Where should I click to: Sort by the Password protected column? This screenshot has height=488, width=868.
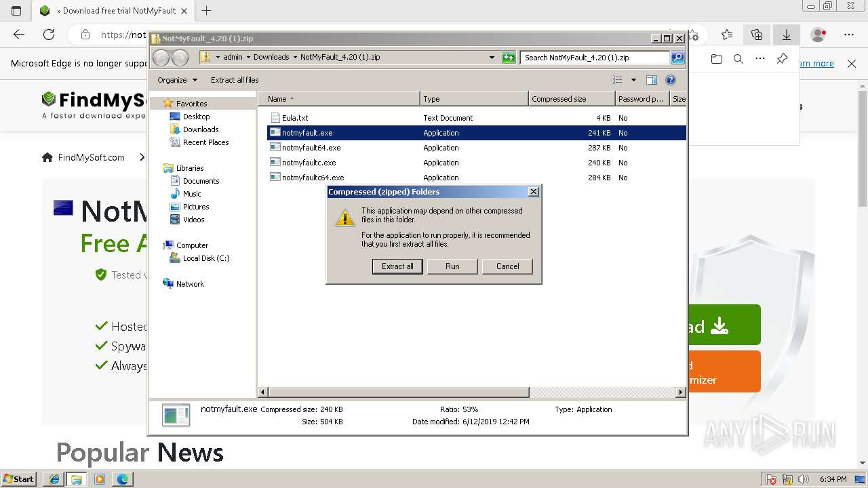coord(642,99)
